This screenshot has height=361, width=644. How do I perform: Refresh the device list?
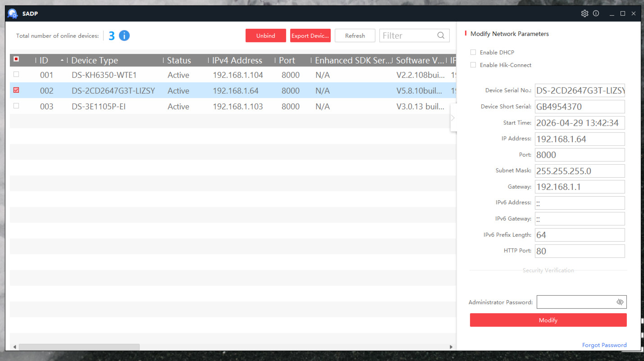coord(355,36)
